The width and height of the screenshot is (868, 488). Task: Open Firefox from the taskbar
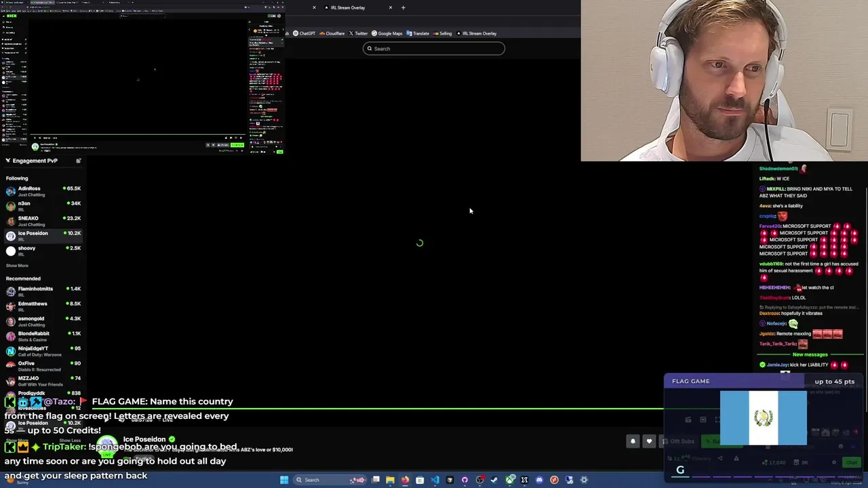click(x=406, y=480)
